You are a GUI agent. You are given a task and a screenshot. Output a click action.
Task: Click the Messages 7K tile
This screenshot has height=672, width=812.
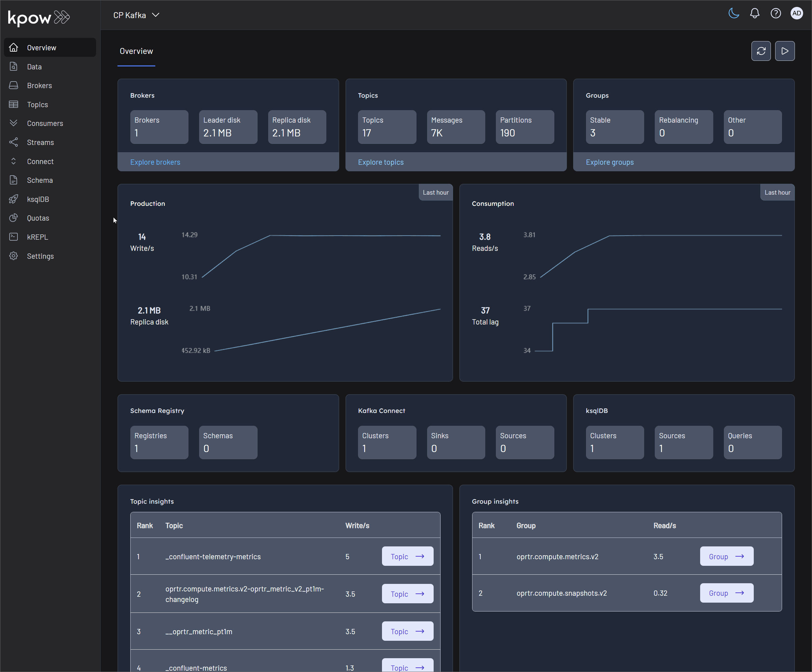456,127
